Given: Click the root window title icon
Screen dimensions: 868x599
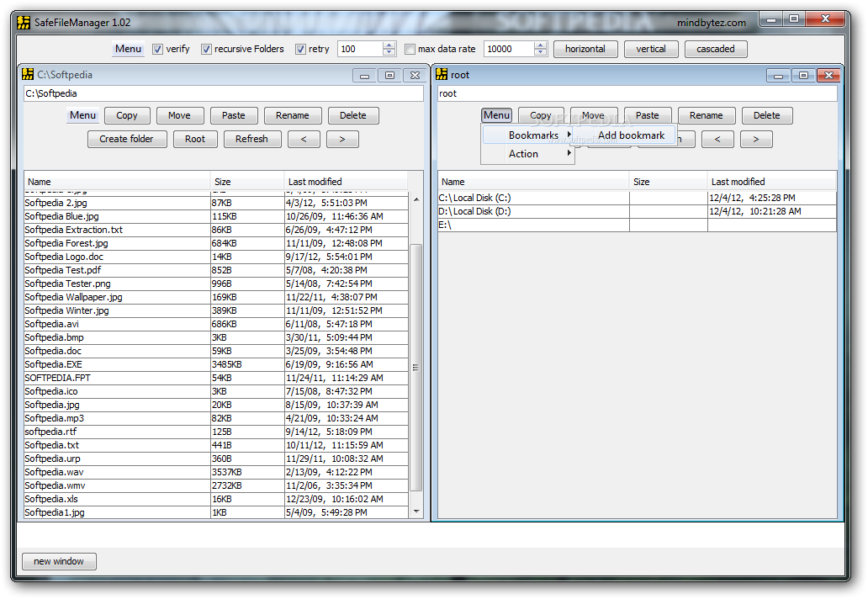Looking at the screenshot, I should (x=442, y=74).
